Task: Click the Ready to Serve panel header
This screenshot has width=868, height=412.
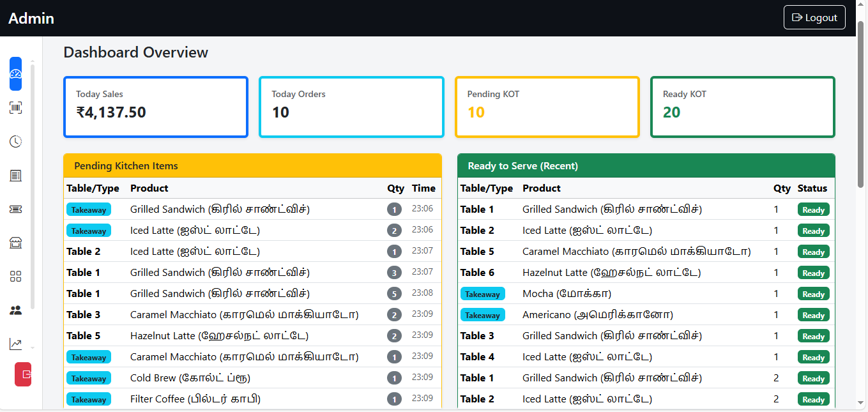Action: click(646, 165)
